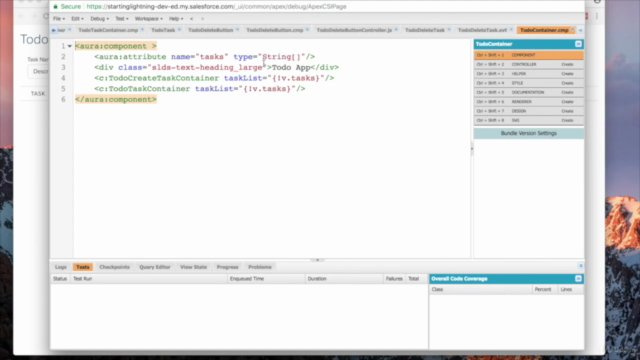Go forward with the menu bar right arrow
640x360 pixels.
click(x=202, y=19)
